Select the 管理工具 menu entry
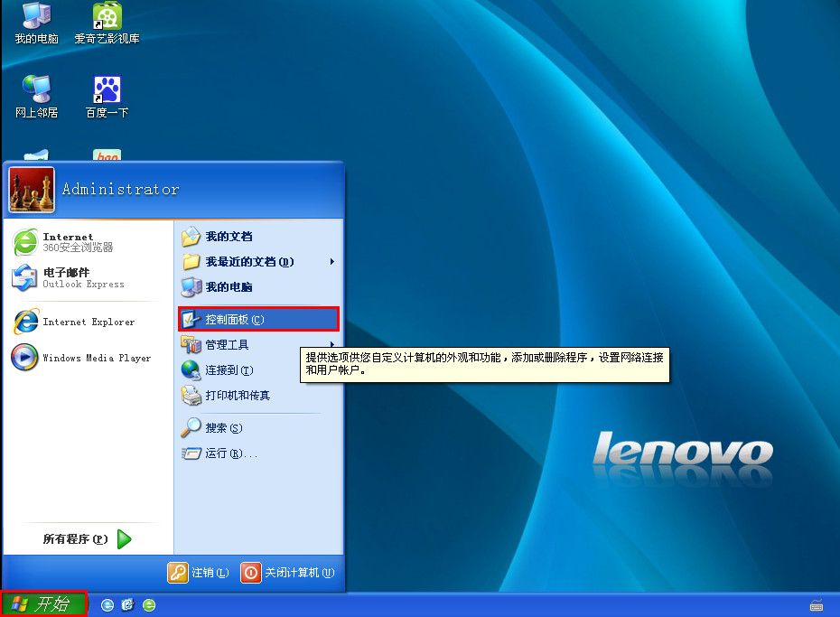840x617 pixels. coord(258,344)
